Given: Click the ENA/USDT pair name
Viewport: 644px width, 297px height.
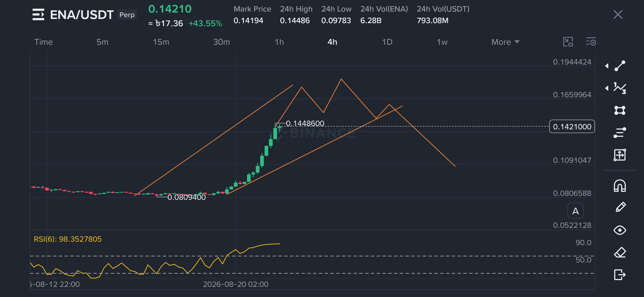Looking at the screenshot, I should pyautogui.click(x=82, y=15).
